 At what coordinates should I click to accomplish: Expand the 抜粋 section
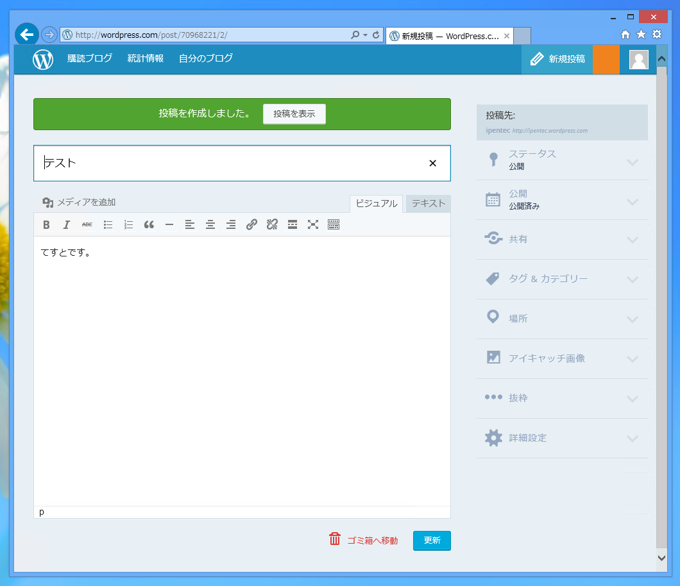(x=562, y=398)
